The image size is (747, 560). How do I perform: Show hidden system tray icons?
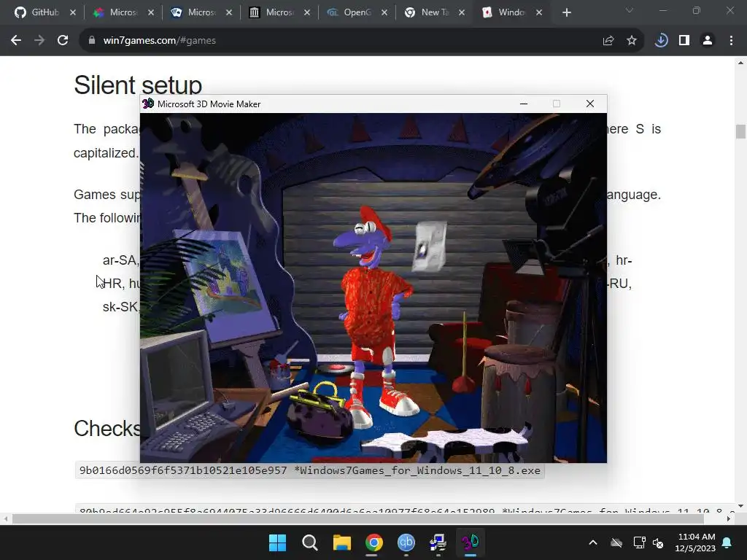tap(593, 542)
